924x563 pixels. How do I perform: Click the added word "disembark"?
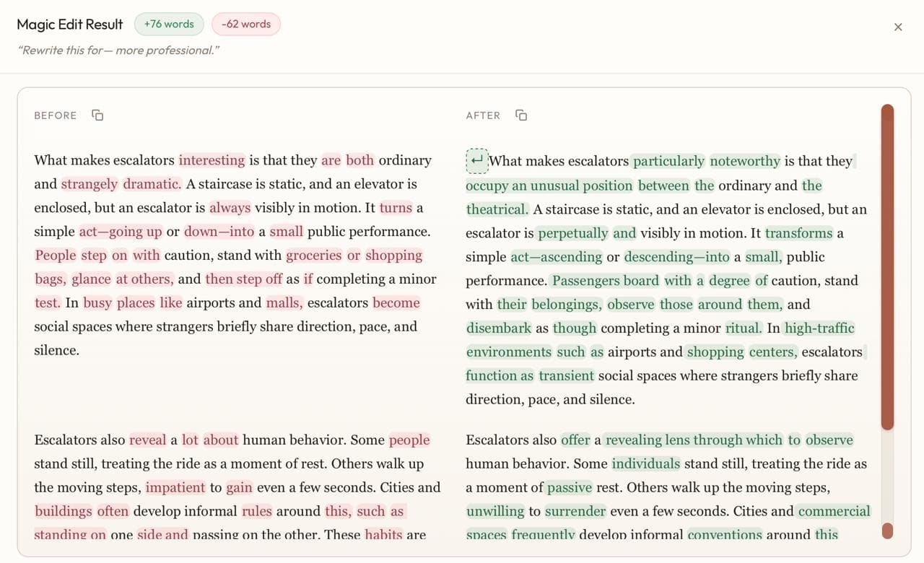point(499,328)
